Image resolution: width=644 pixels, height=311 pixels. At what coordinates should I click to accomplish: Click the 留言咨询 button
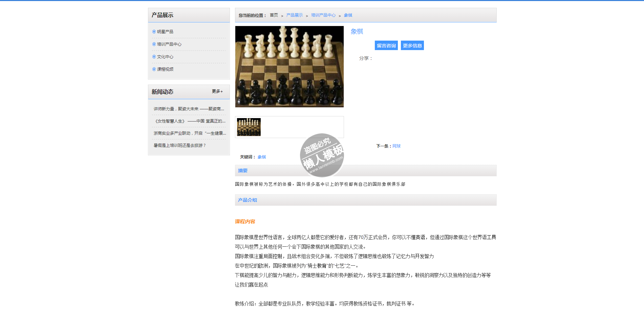pos(386,46)
